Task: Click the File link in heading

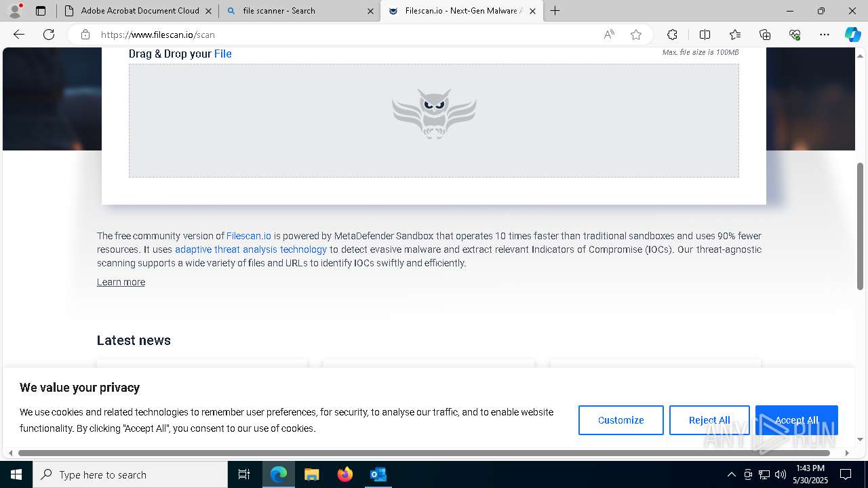Action: pyautogui.click(x=223, y=54)
